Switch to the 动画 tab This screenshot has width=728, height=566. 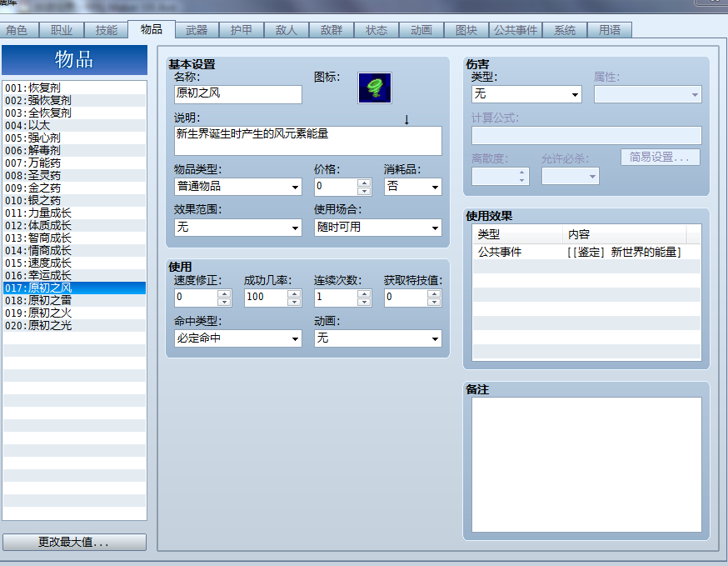[421, 30]
